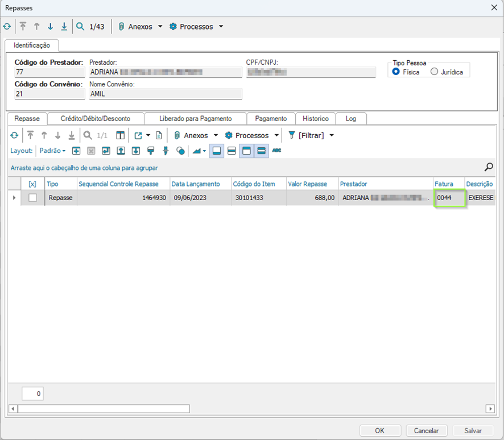This screenshot has height=440, width=504.
Task: Click the export icon in grid toolbar
Action: (x=138, y=135)
